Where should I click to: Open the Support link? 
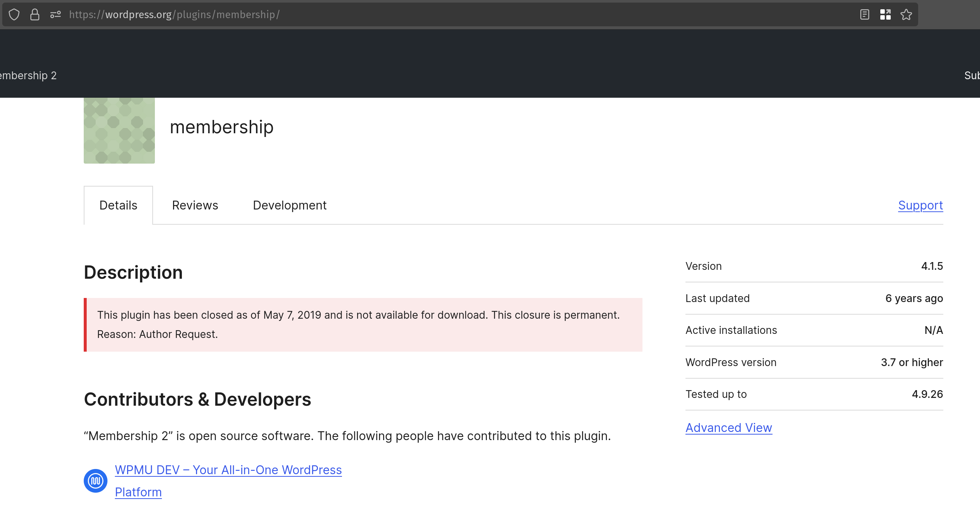click(x=920, y=205)
